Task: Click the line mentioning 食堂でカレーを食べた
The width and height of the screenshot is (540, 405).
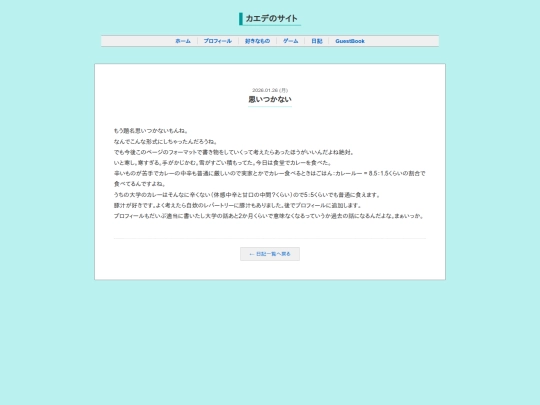Action: tap(223, 163)
